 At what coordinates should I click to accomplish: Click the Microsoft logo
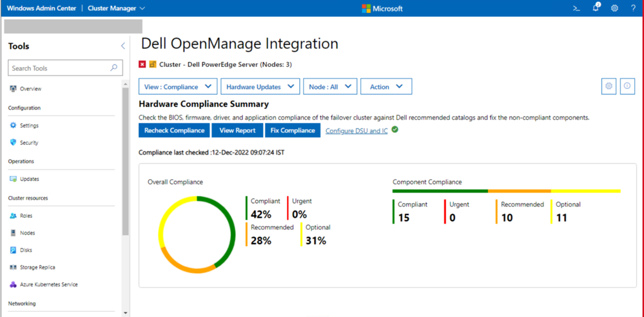[382, 8]
